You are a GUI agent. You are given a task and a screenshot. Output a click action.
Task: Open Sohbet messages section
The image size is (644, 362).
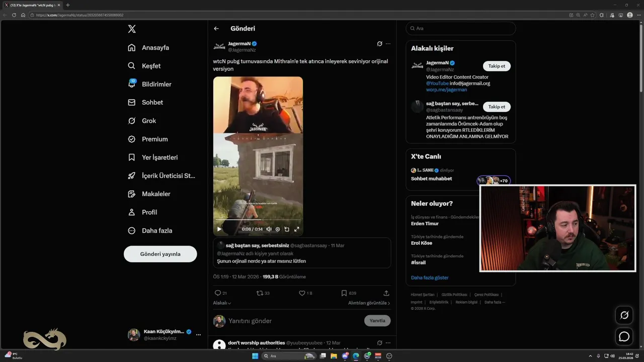pyautogui.click(x=145, y=103)
